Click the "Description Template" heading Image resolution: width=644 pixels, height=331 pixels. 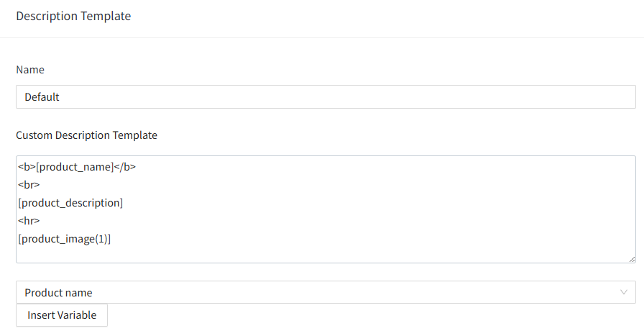click(73, 16)
